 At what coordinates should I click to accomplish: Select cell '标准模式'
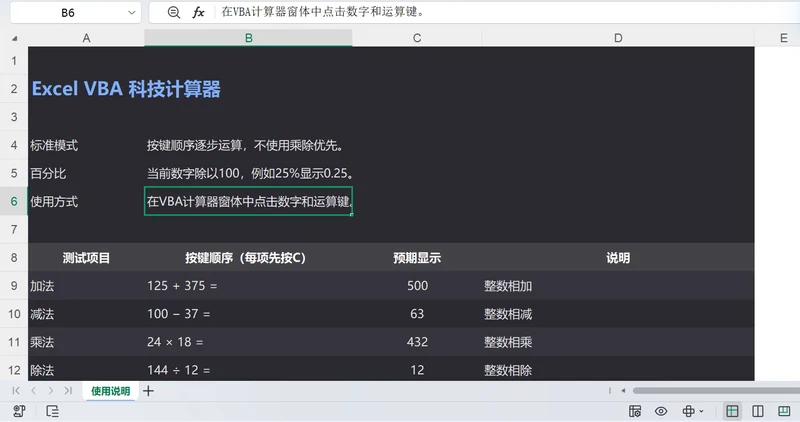tap(86, 145)
